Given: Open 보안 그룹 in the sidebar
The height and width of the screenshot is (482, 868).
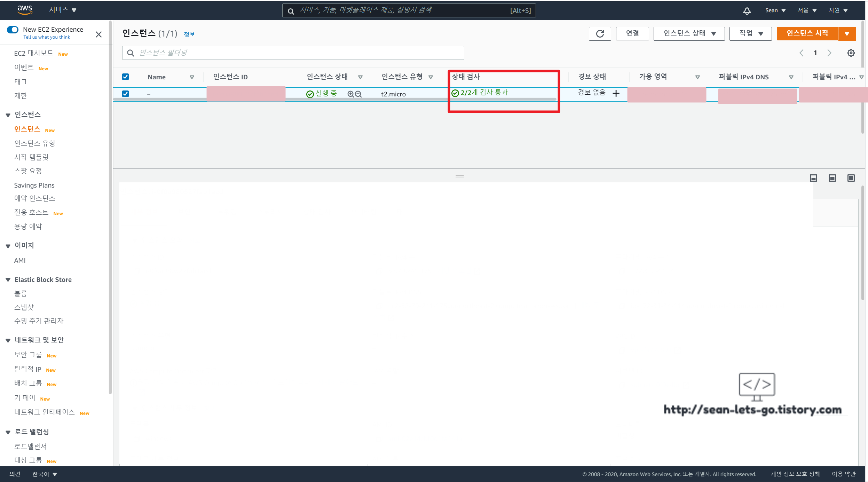Looking at the screenshot, I should [28, 355].
